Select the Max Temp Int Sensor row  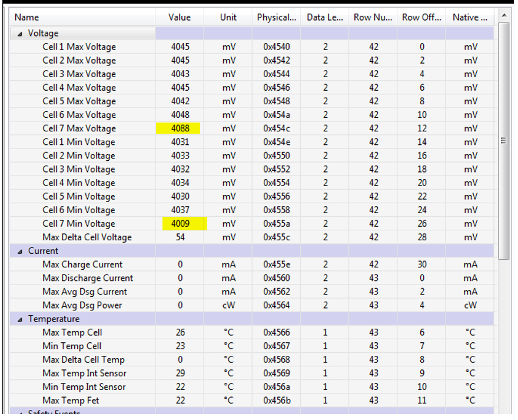[x=252, y=373]
